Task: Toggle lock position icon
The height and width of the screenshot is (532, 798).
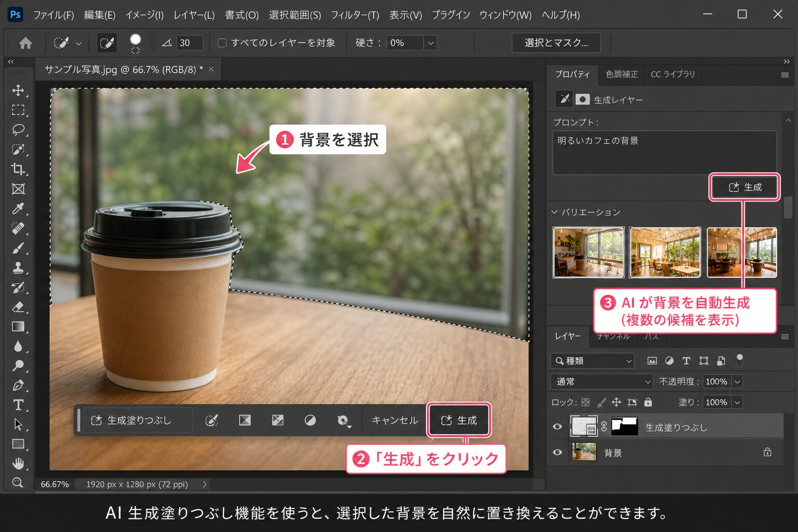Action: pos(616,402)
